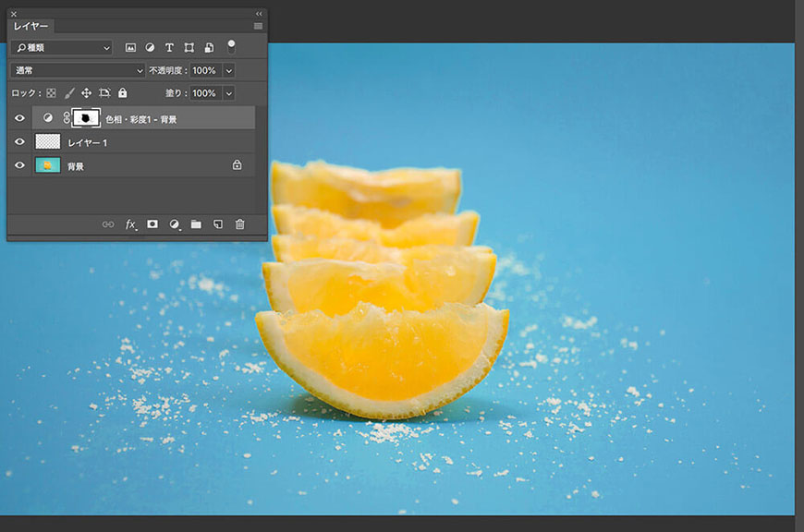This screenshot has width=804, height=532.
Task: Hide the 背景 layer with its eye icon
Action: 19,165
